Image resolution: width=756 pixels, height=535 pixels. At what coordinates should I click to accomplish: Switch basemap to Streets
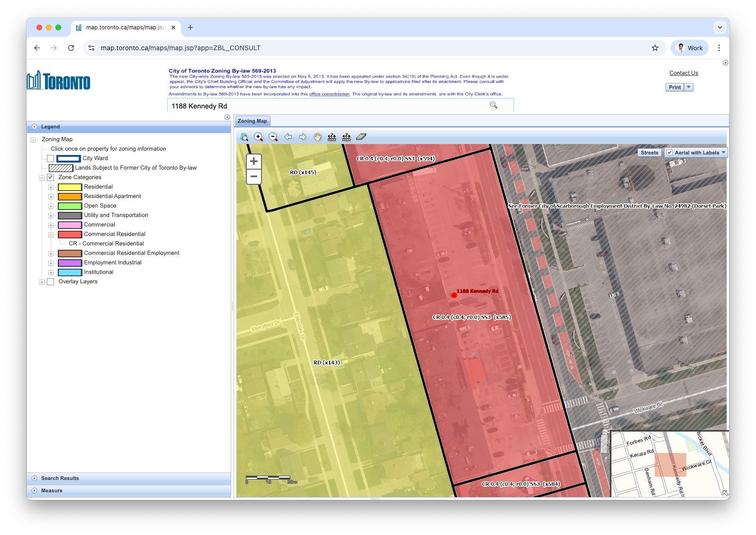point(649,153)
